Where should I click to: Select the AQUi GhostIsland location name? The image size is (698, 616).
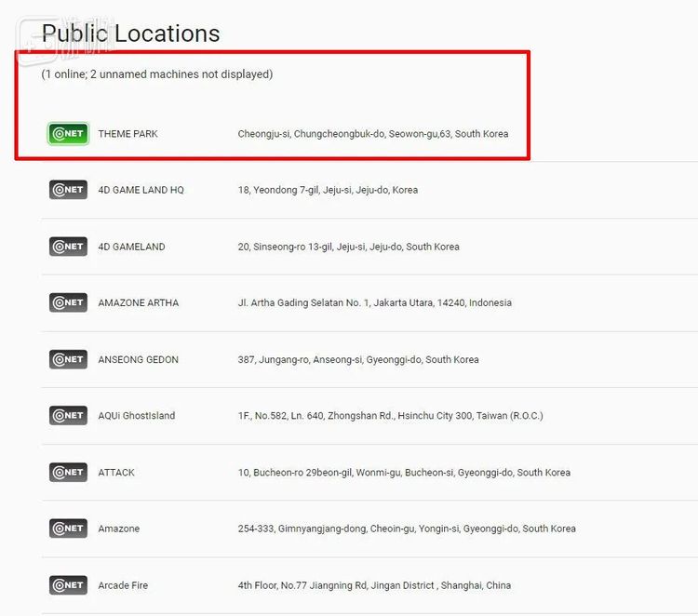click(136, 416)
